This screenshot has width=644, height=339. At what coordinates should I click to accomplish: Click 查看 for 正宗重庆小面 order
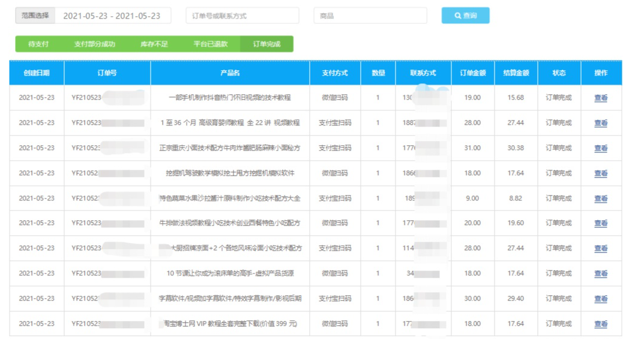[x=600, y=148]
